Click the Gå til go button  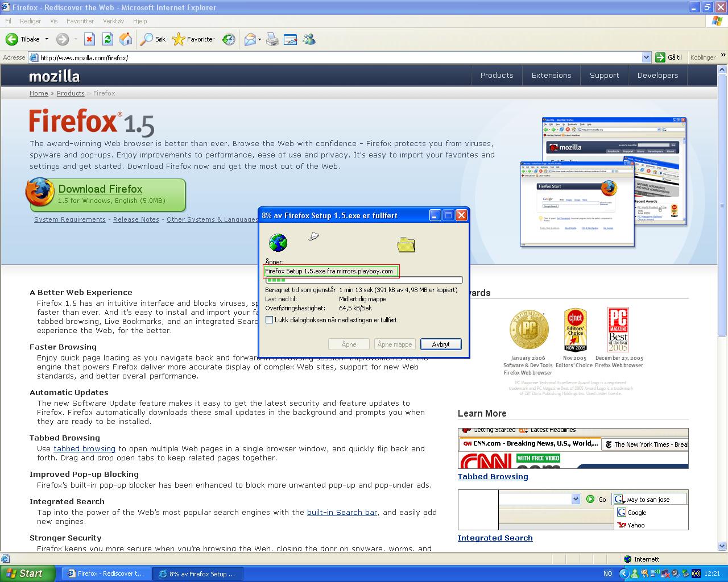(x=669, y=57)
